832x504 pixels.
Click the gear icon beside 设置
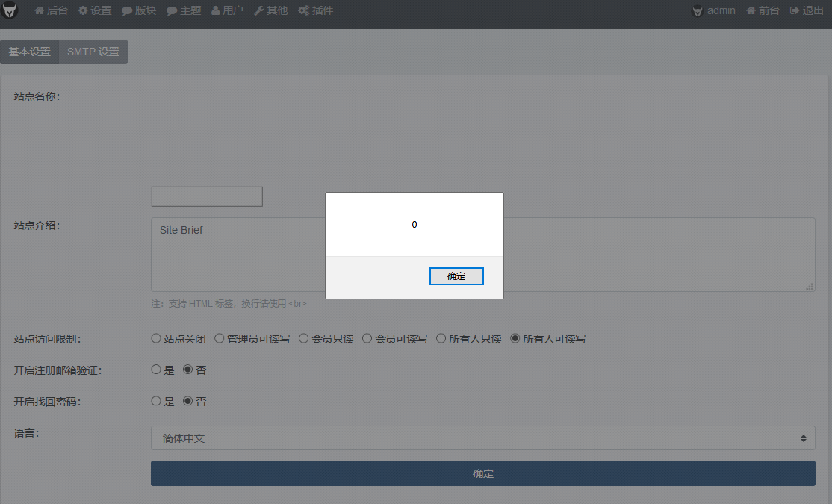83,10
